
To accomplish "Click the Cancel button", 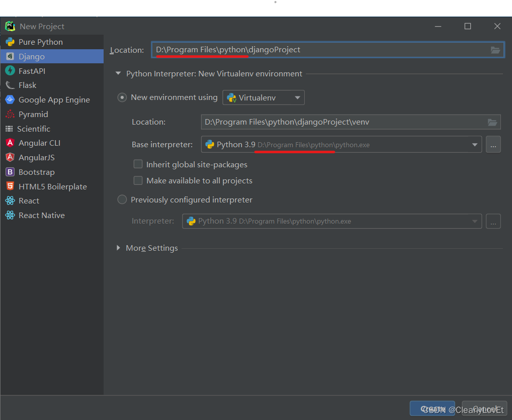I will coord(484,408).
